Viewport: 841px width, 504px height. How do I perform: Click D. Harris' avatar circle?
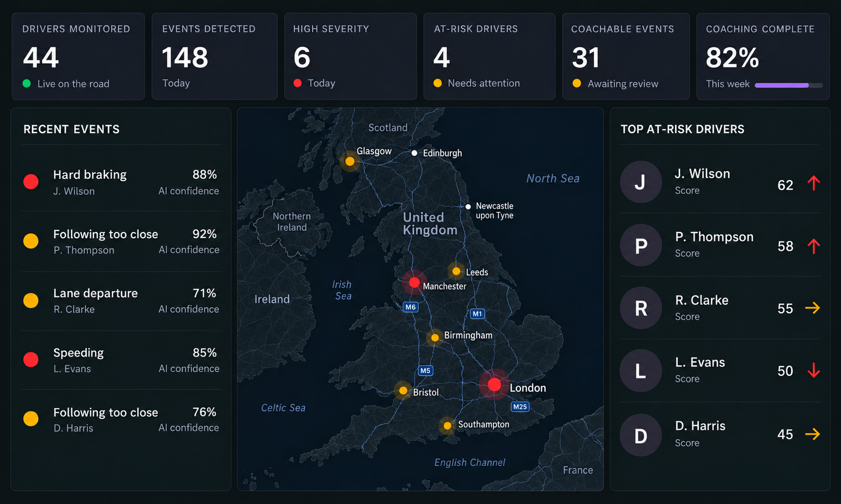tap(641, 435)
